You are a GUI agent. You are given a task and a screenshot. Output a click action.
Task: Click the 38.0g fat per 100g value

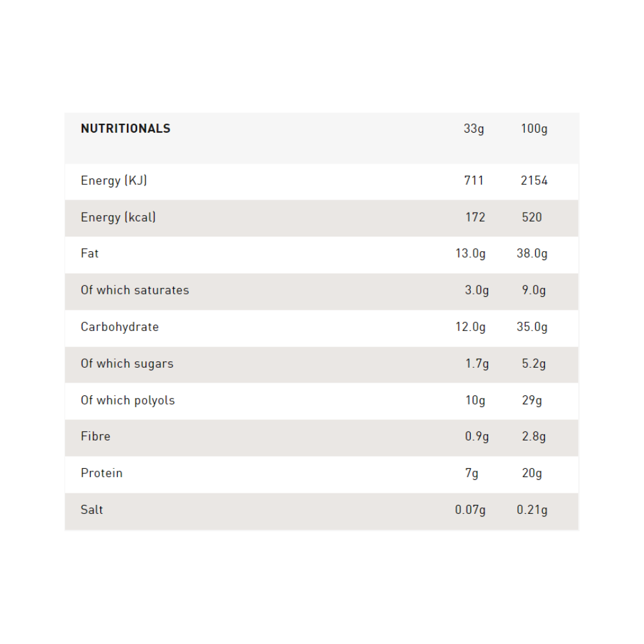pyautogui.click(x=532, y=254)
